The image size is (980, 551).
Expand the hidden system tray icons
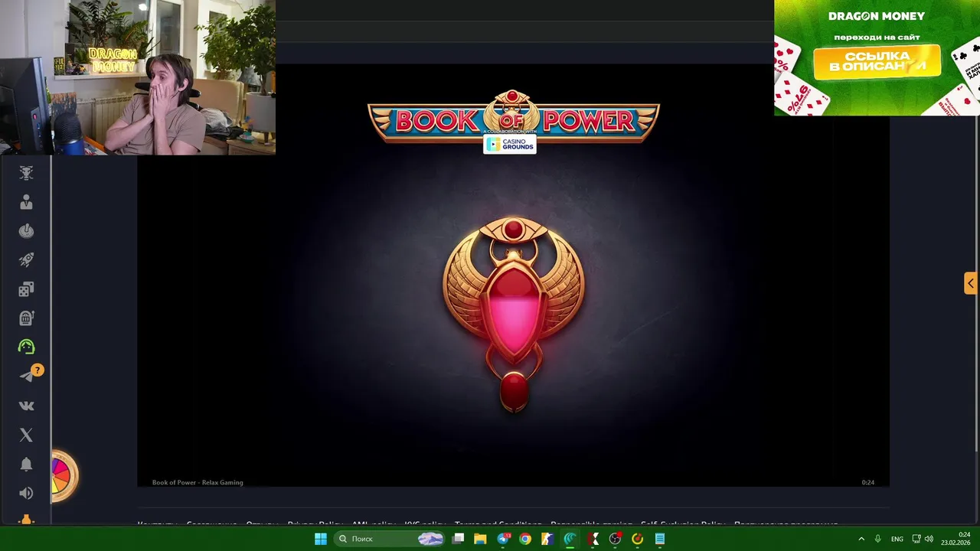click(x=861, y=539)
